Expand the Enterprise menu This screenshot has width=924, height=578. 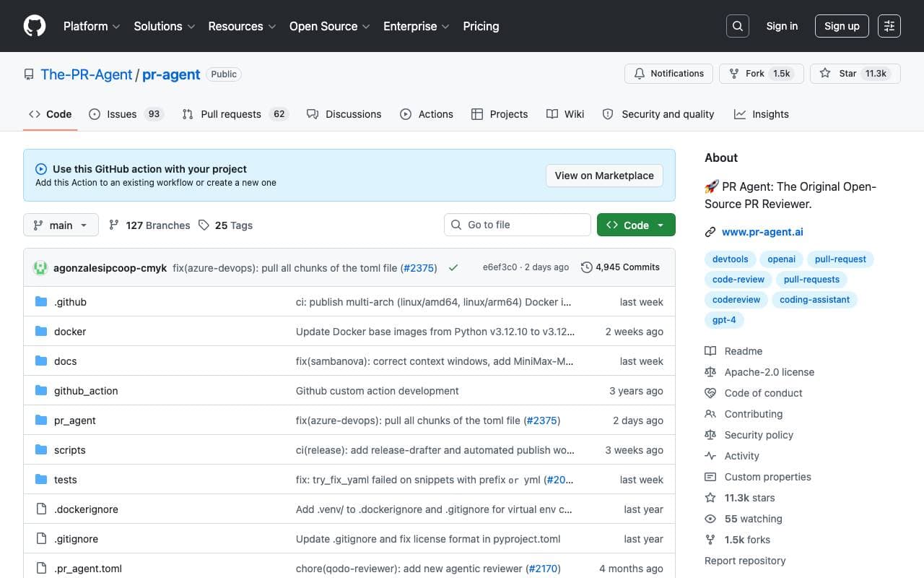tap(416, 26)
